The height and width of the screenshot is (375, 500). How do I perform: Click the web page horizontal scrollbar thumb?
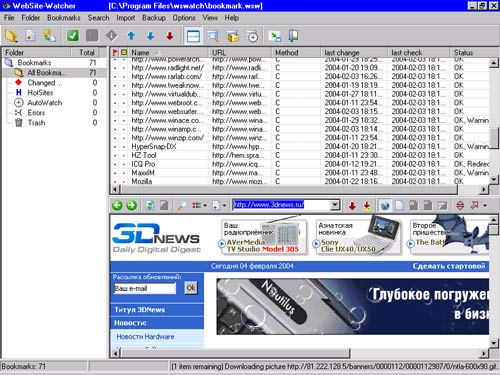[x=235, y=353]
